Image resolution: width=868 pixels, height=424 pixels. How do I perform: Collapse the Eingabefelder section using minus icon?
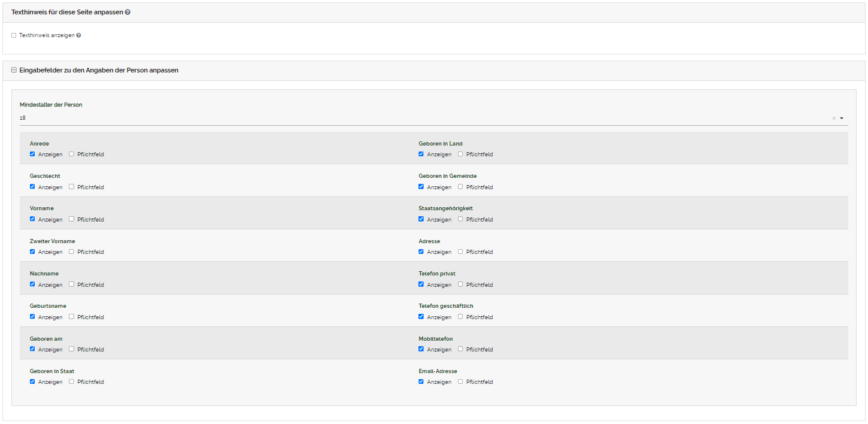coord(14,70)
